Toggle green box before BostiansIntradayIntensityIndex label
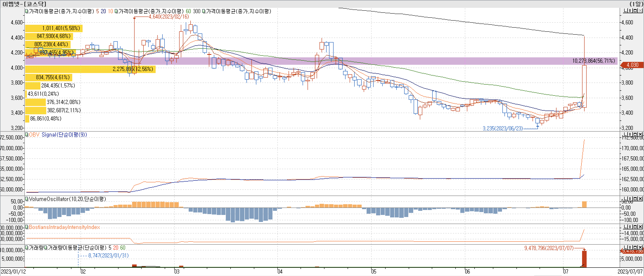 pos(27,227)
